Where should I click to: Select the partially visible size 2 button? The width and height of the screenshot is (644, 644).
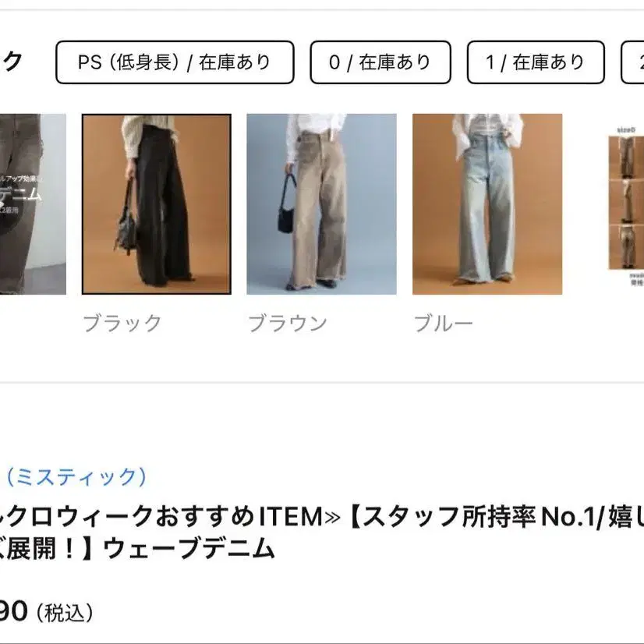(633, 62)
